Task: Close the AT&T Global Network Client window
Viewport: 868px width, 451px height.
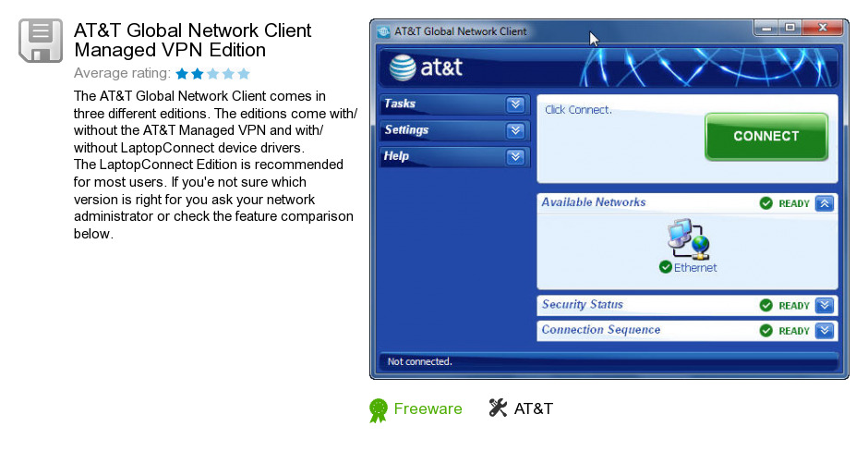Action: [x=823, y=28]
